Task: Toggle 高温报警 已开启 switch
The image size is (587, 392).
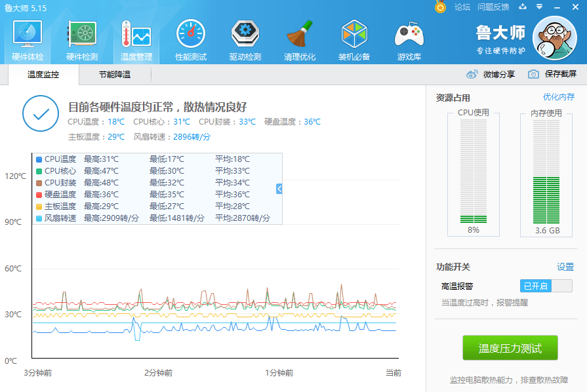Action: coord(546,286)
